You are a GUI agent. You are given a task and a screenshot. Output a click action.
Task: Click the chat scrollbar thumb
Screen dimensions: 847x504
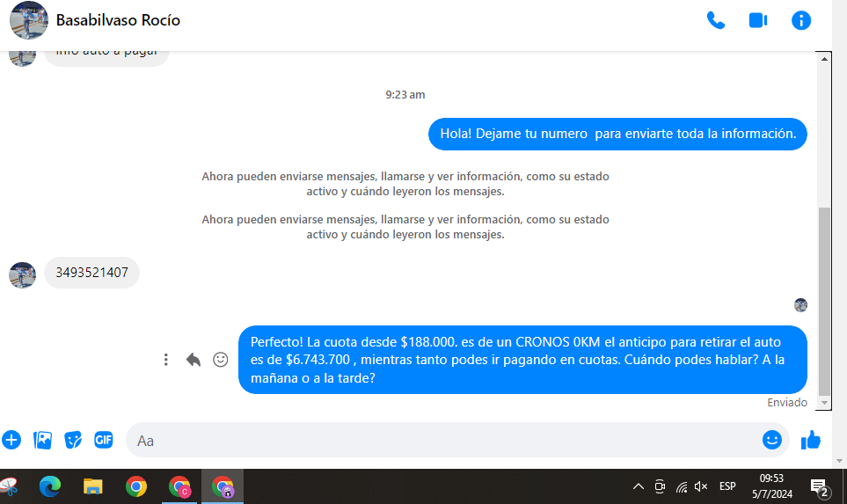pyautogui.click(x=824, y=299)
